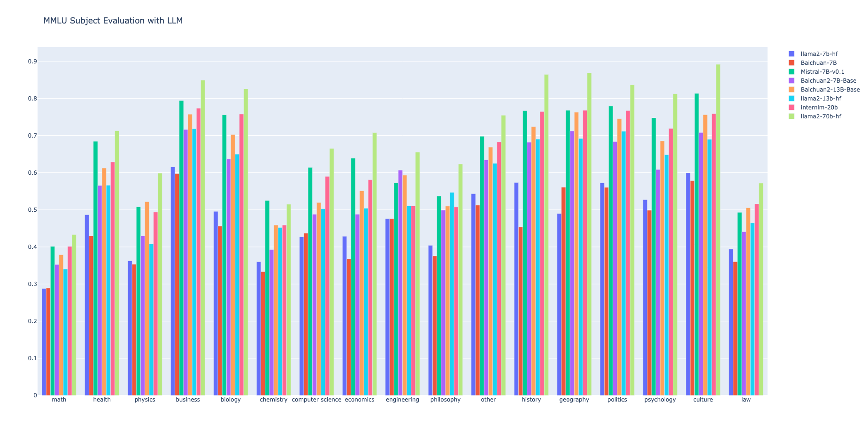This screenshot has width=868, height=433.
Task: Click the 'math' x-axis label
Action: (59, 400)
